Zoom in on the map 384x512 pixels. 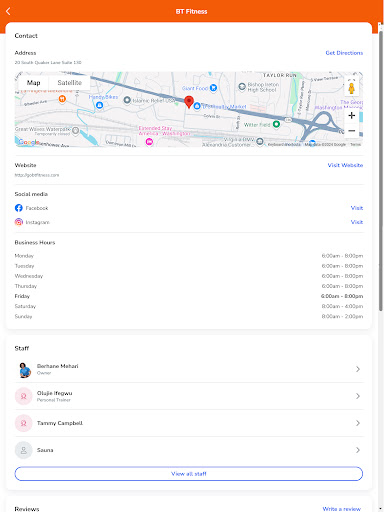tap(351, 116)
